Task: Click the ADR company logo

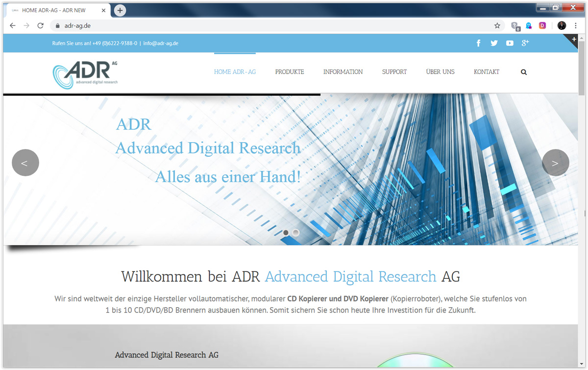Action: click(x=86, y=73)
